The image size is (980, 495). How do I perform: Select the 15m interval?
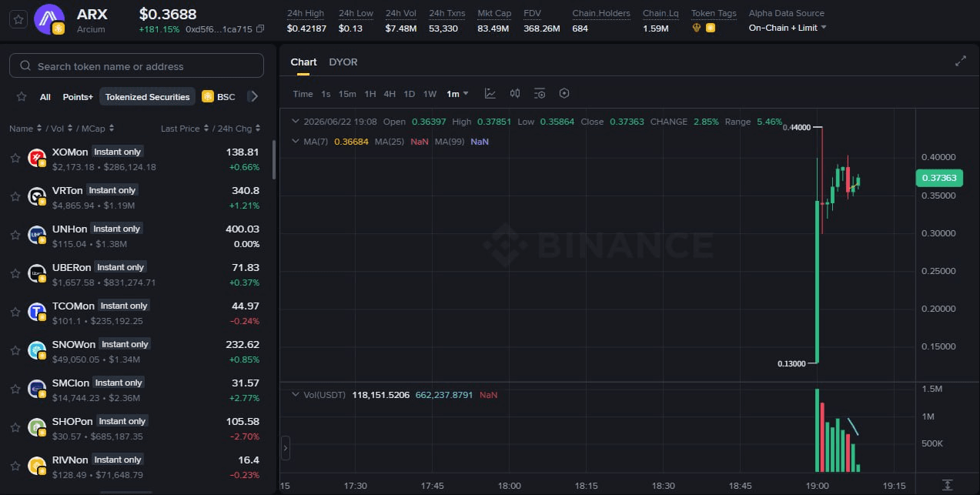(x=347, y=94)
